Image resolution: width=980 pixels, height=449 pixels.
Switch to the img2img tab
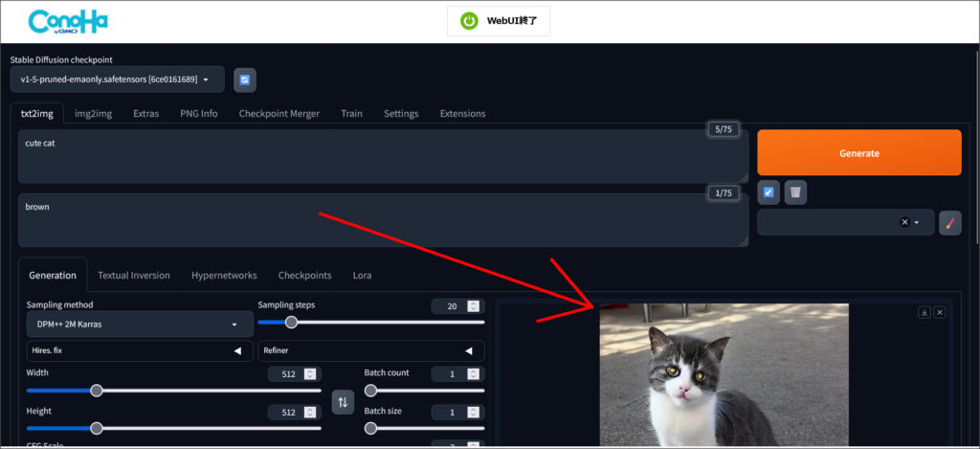click(x=93, y=114)
